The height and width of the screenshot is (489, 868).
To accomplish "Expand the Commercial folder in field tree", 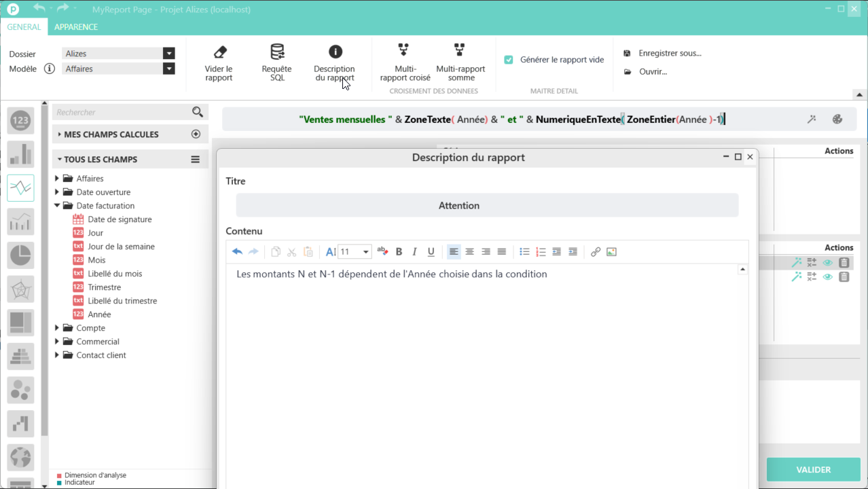I will pos(57,342).
